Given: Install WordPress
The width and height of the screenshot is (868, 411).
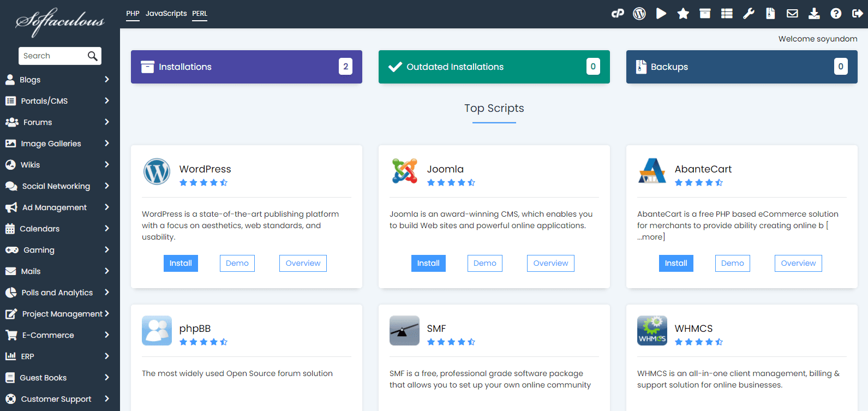Looking at the screenshot, I should (x=181, y=263).
